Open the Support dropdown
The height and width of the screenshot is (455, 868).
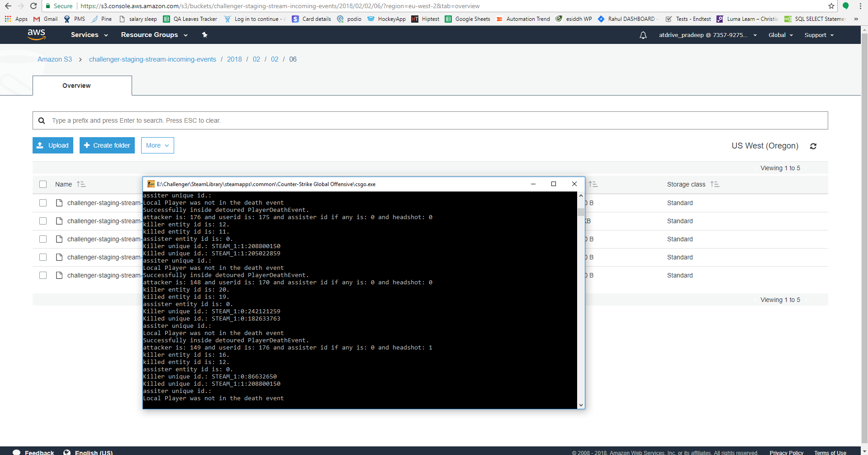[819, 35]
